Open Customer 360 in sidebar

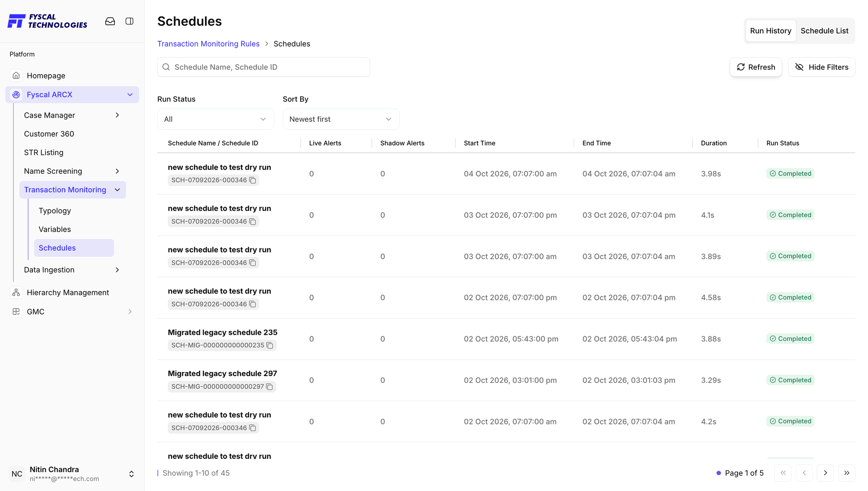point(49,134)
